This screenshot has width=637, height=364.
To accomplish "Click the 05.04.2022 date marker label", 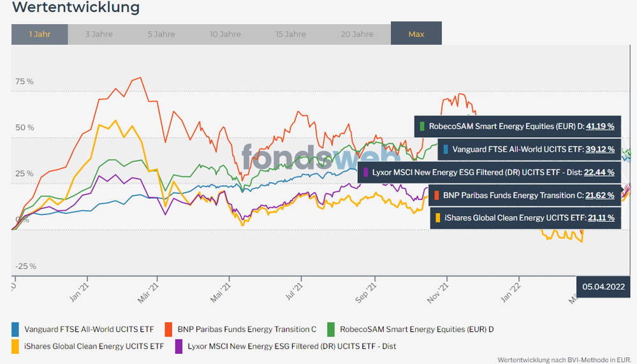I will [603, 287].
